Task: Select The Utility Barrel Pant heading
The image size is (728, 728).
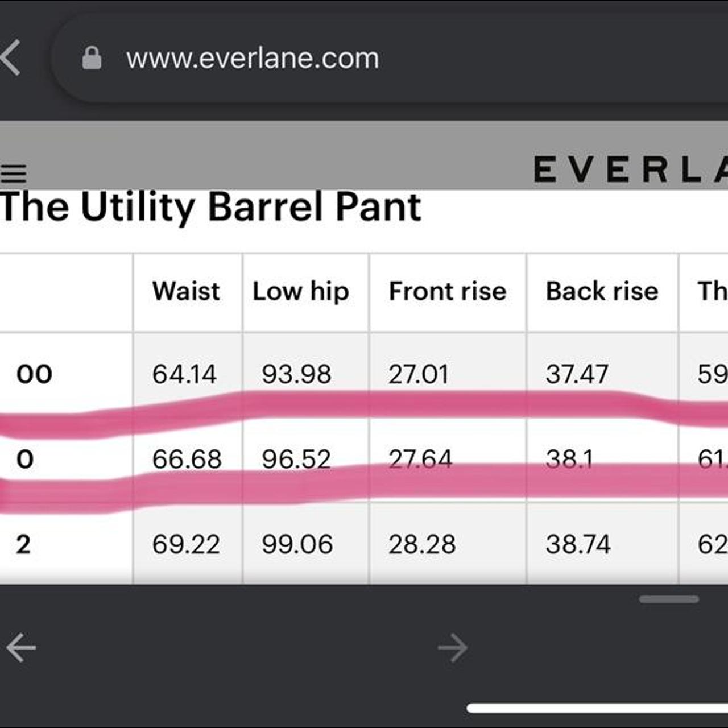Action: coord(210,207)
